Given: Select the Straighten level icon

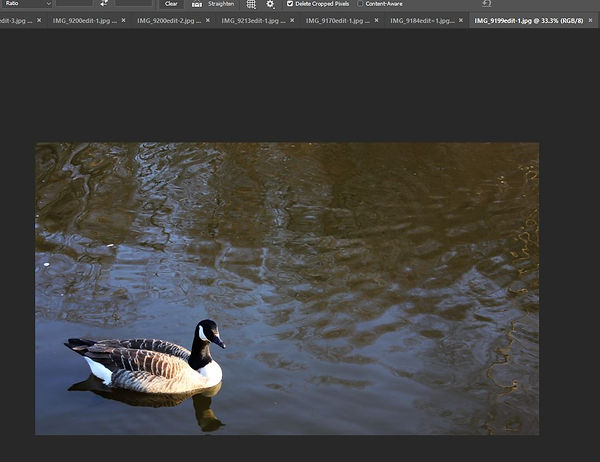Looking at the screenshot, I should tap(197, 4).
